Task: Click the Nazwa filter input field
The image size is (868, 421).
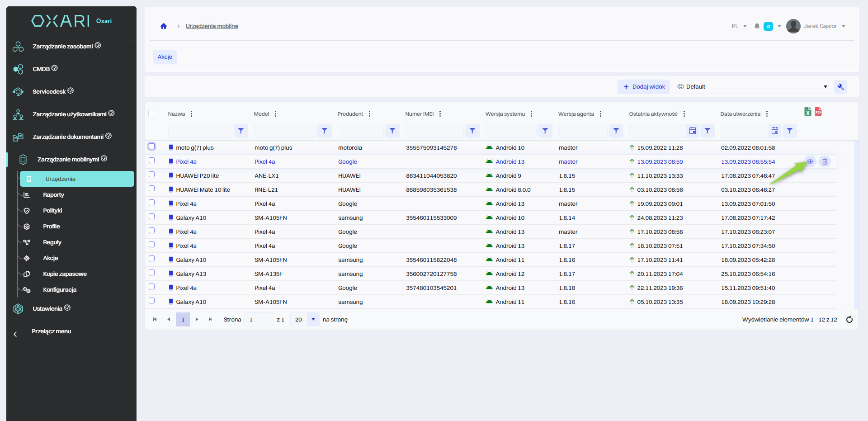Action: point(200,131)
